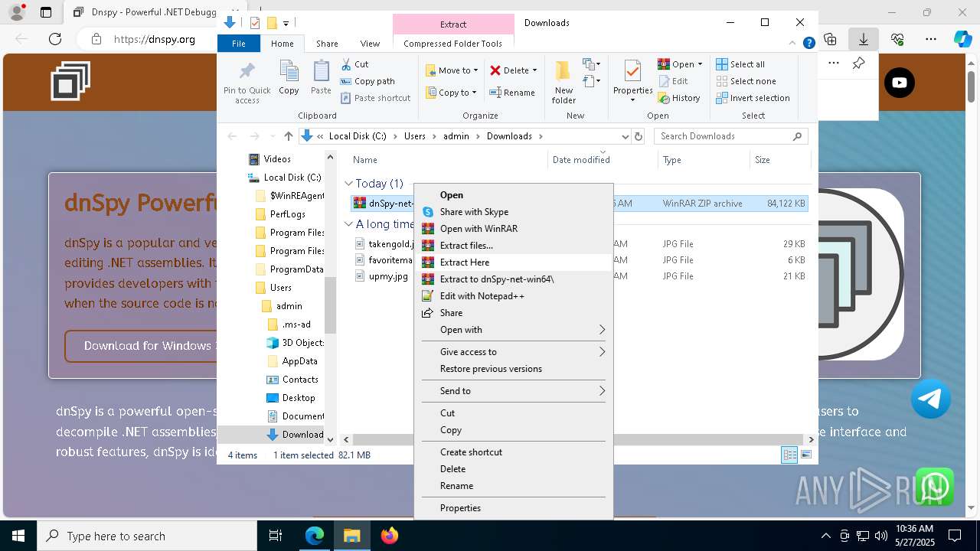Click the Type here to search box
Screen dimensions: 980x551
tap(147, 536)
